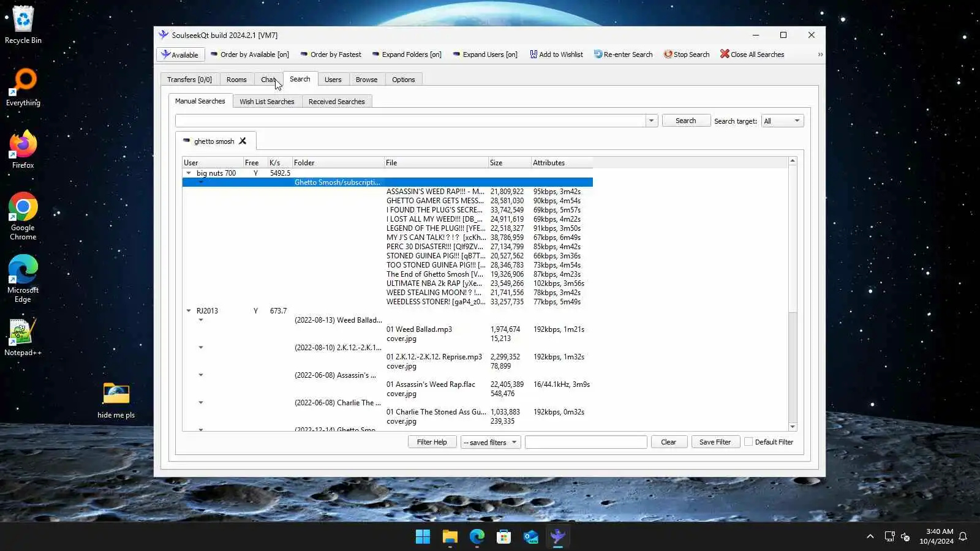Toggle Order by Available [on]
Viewport: 980px width, 551px height.
click(x=249, y=54)
